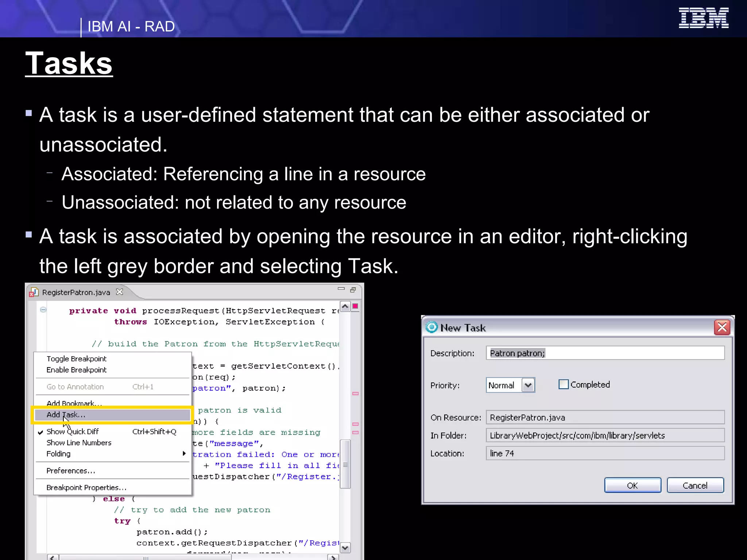Click the red overview ruler error indicator
The height and width of the screenshot is (560, 747).
tap(355, 306)
